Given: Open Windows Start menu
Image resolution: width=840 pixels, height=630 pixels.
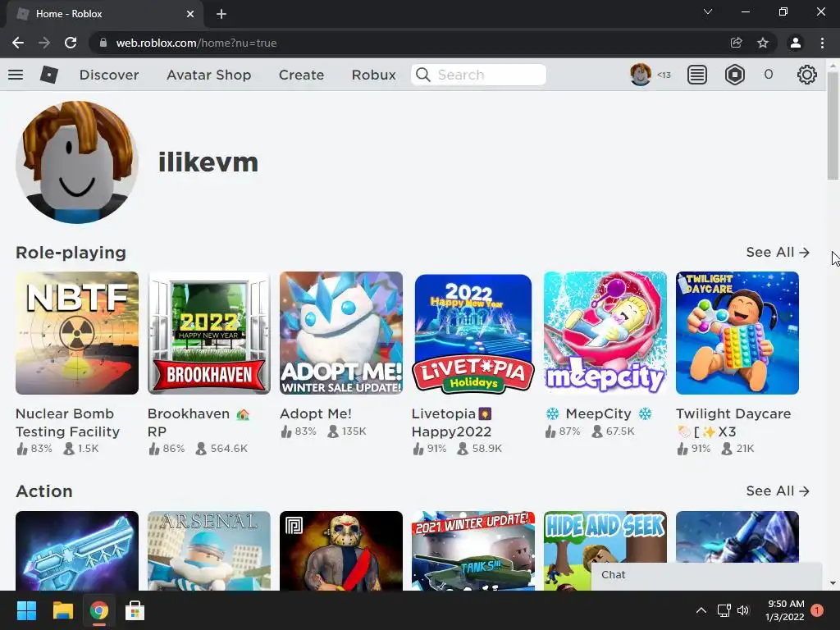Looking at the screenshot, I should (x=27, y=610).
